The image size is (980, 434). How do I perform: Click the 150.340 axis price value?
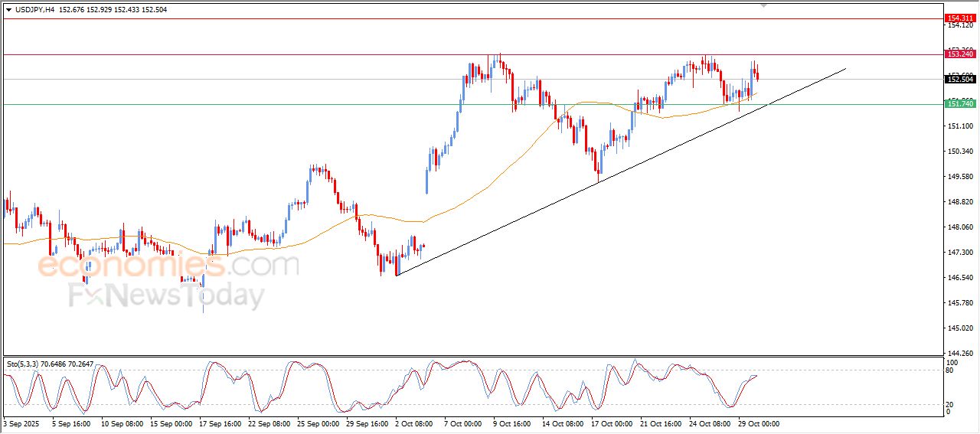[x=960, y=152]
